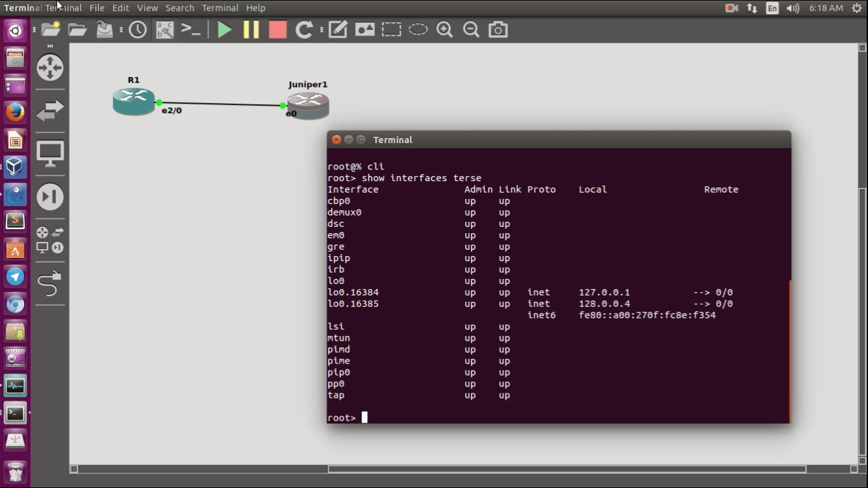Viewport: 868px width, 488px height.
Task: Open the View menu
Action: [147, 8]
